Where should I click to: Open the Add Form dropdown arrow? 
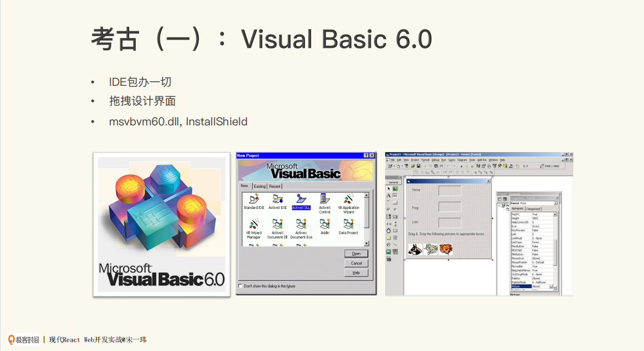click(402, 166)
